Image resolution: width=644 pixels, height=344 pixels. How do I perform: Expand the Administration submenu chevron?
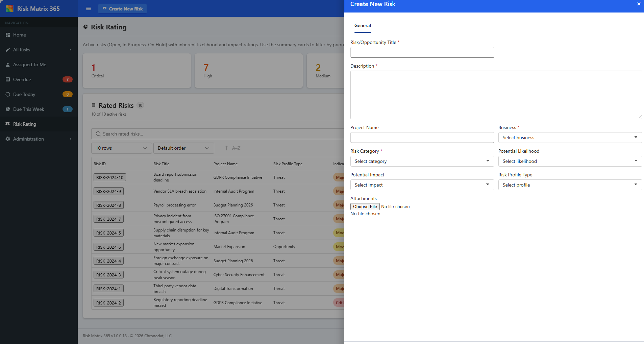tap(71, 139)
